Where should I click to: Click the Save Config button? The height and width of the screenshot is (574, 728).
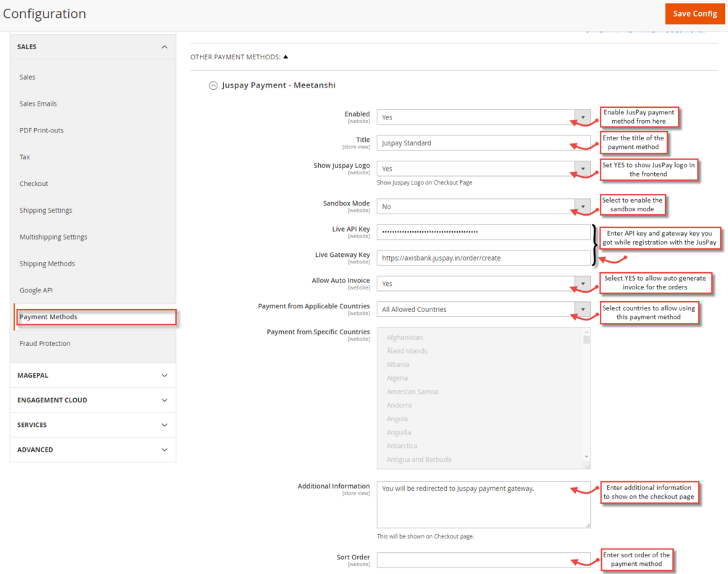click(x=695, y=14)
